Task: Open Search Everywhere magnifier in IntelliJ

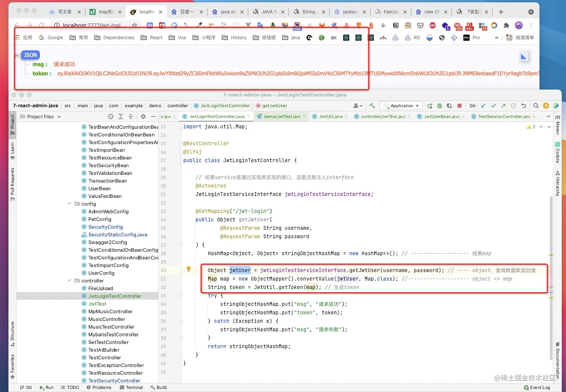Action: click(x=536, y=106)
